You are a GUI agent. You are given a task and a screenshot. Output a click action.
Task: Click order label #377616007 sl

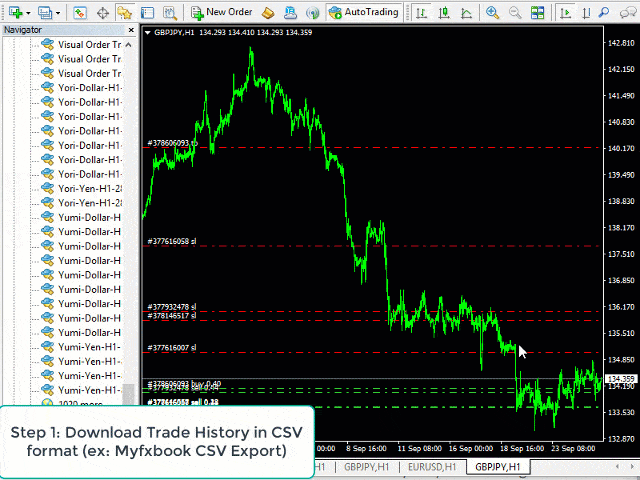pyautogui.click(x=171, y=348)
